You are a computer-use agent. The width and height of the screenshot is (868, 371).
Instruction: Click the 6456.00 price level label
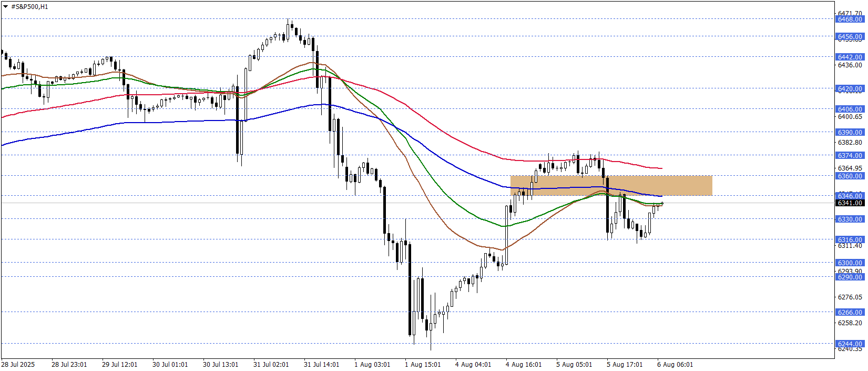(x=850, y=37)
